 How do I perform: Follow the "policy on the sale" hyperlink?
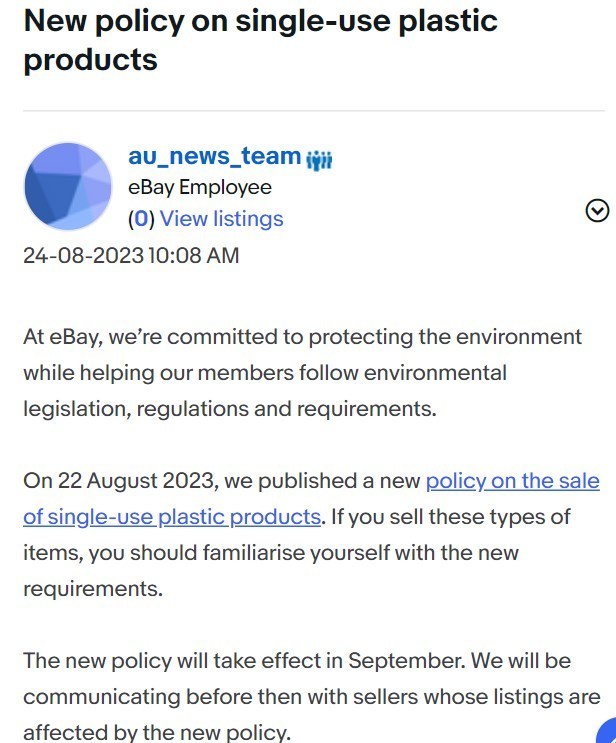click(513, 480)
